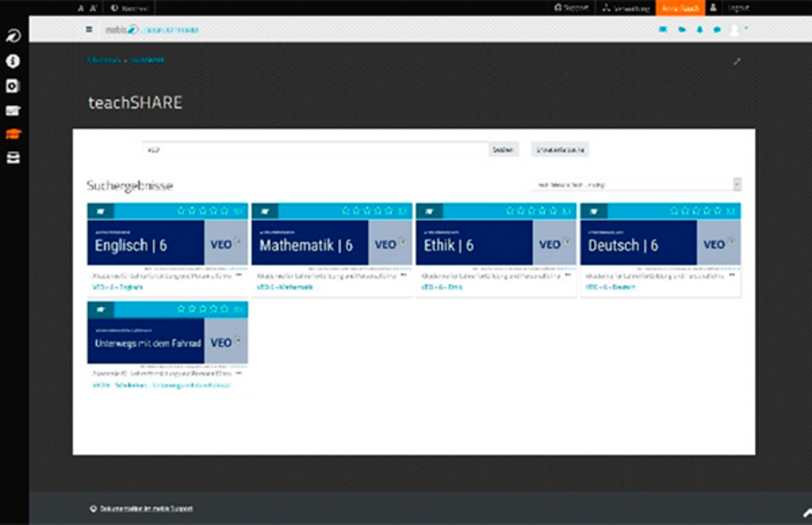Open the chat bubble icon in header

717,30
